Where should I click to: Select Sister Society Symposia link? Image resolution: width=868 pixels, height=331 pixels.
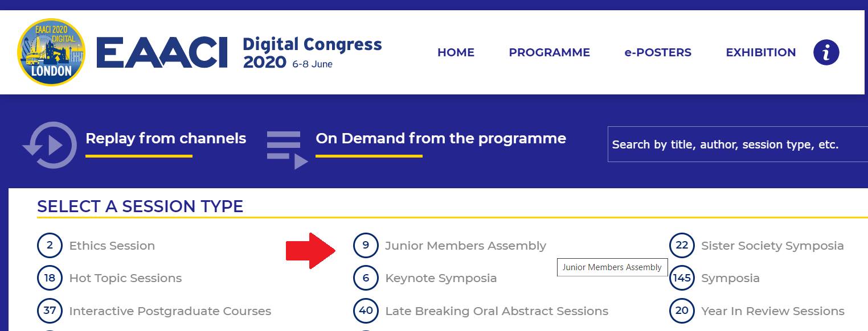coord(772,246)
